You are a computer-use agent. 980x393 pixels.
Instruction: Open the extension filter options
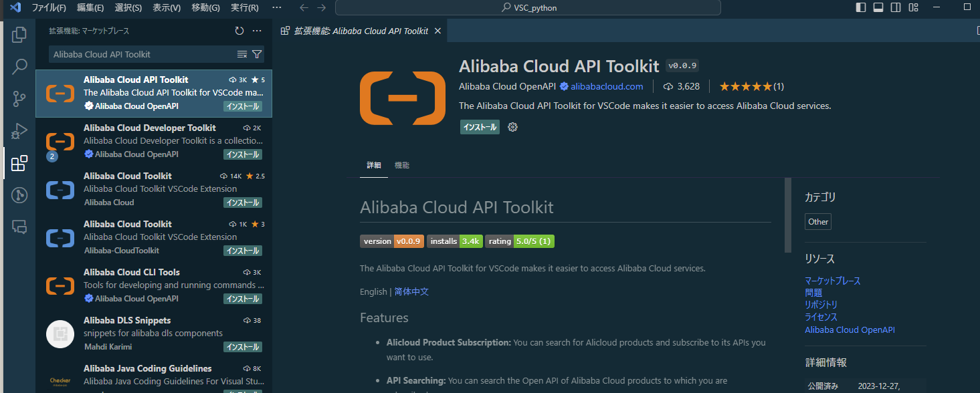pos(257,54)
